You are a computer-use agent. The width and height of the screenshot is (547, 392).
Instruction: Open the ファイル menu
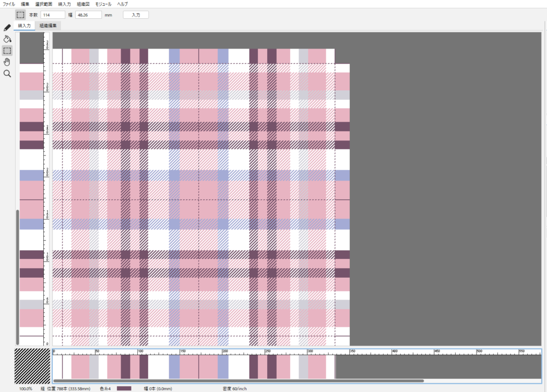9,4
